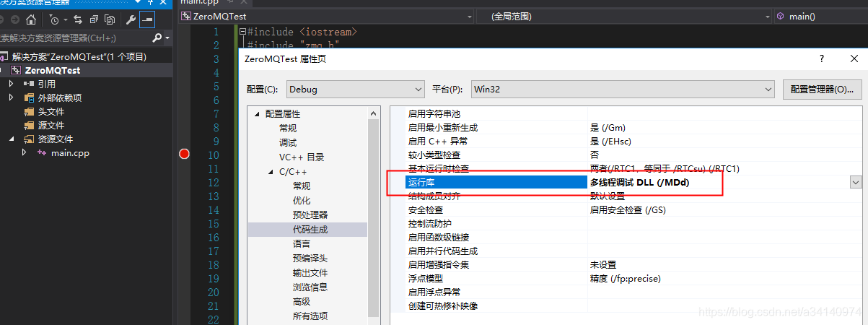Click the pending changes filter clock icon
Viewport: 868px width, 325px height.
(55, 19)
